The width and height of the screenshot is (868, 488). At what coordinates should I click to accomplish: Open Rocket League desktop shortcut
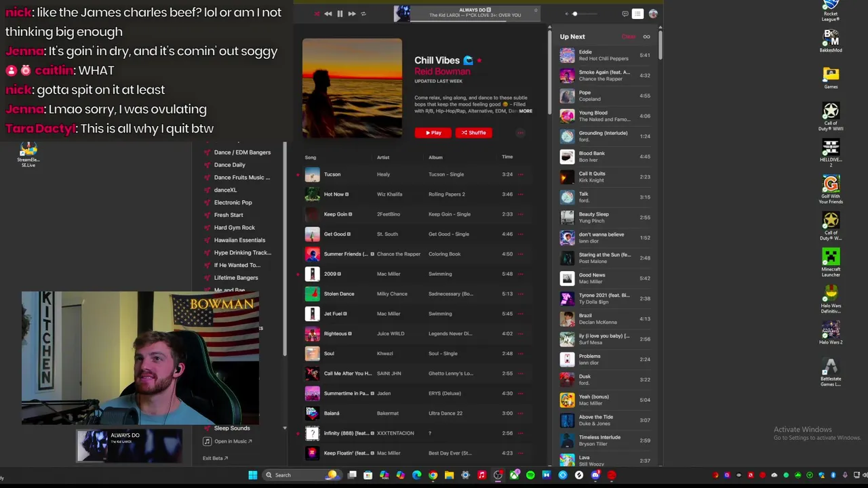(x=831, y=12)
